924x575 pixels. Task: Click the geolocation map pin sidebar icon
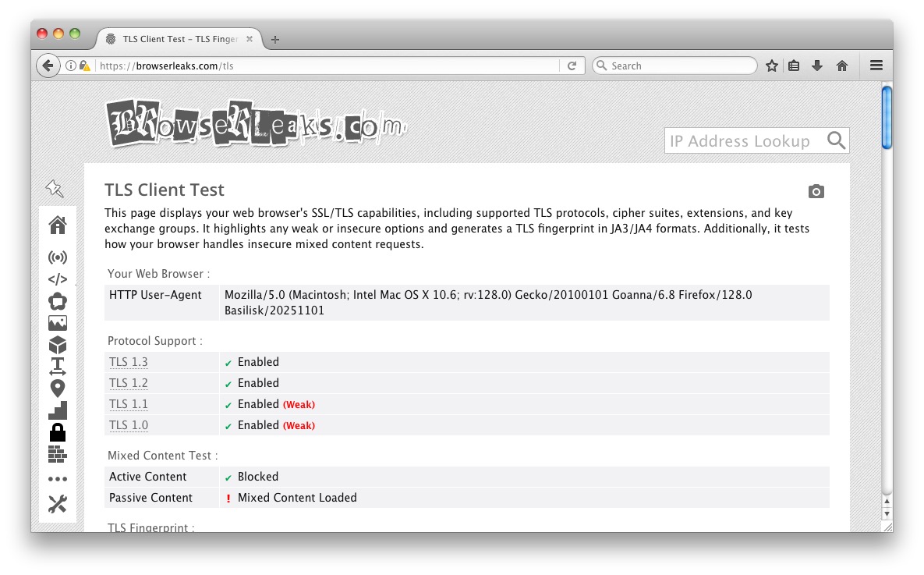58,389
